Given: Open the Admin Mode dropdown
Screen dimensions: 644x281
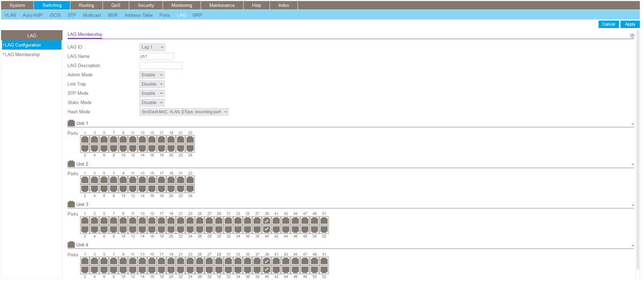Looking at the screenshot, I should [x=152, y=75].
